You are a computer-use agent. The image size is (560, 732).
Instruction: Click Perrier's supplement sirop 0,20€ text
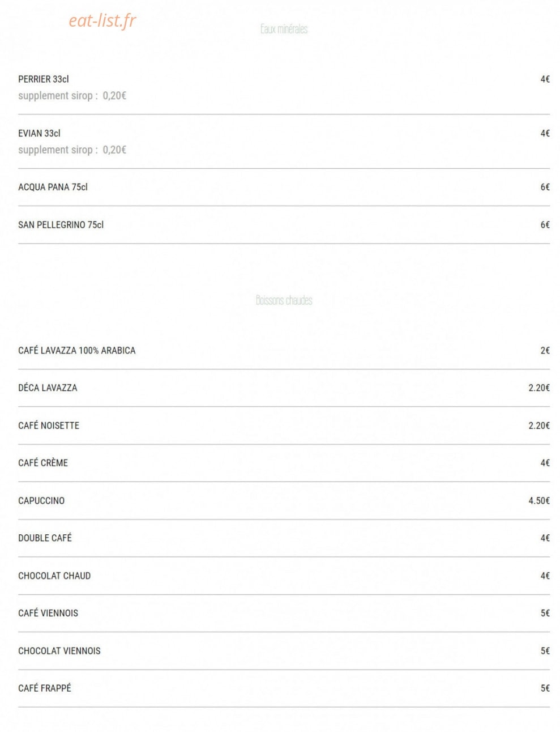click(x=72, y=96)
